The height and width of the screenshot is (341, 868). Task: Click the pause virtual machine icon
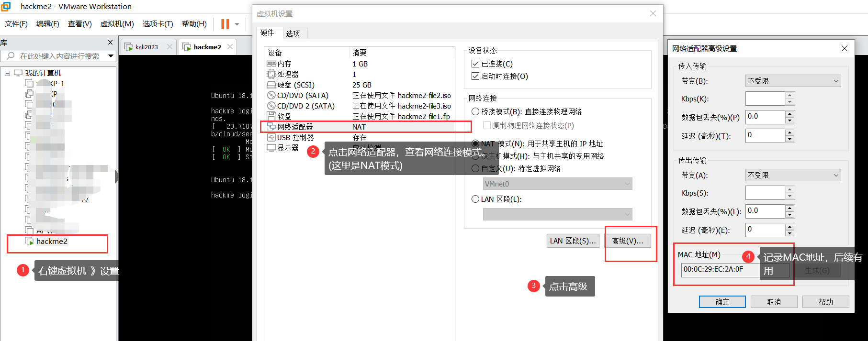225,24
